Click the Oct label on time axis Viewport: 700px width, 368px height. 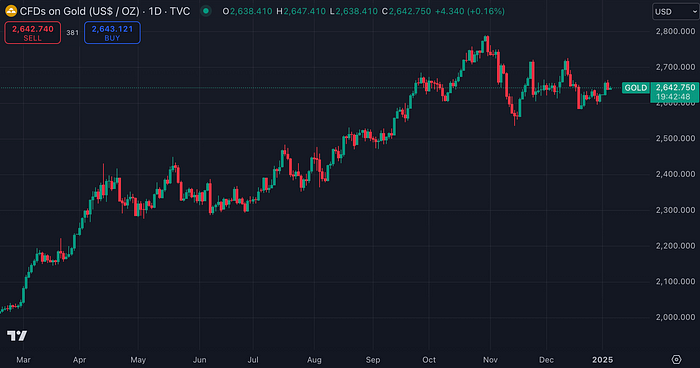click(x=429, y=360)
